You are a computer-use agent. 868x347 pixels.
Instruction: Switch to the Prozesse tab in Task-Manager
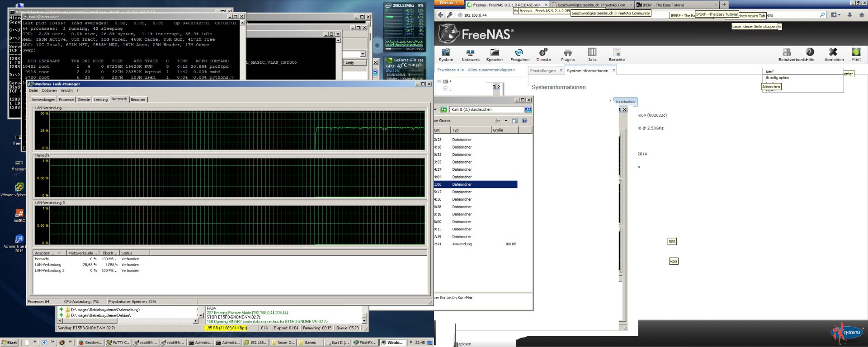[66, 99]
